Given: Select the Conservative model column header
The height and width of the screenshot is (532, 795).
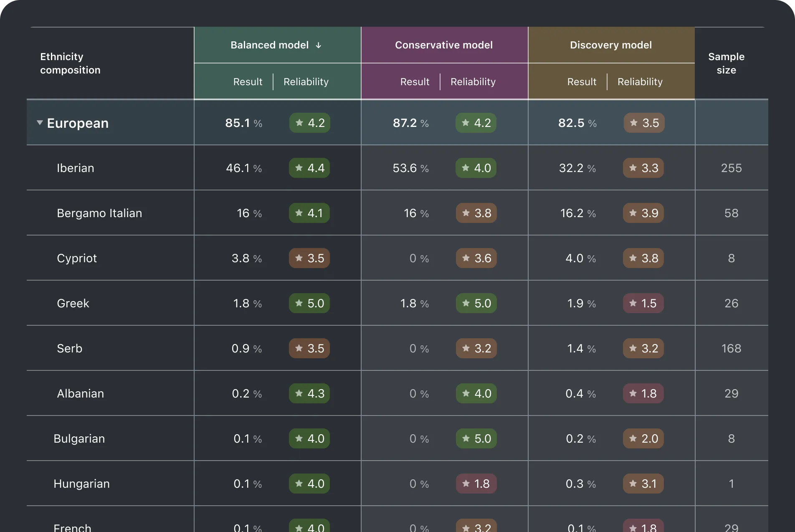Looking at the screenshot, I should [444, 45].
